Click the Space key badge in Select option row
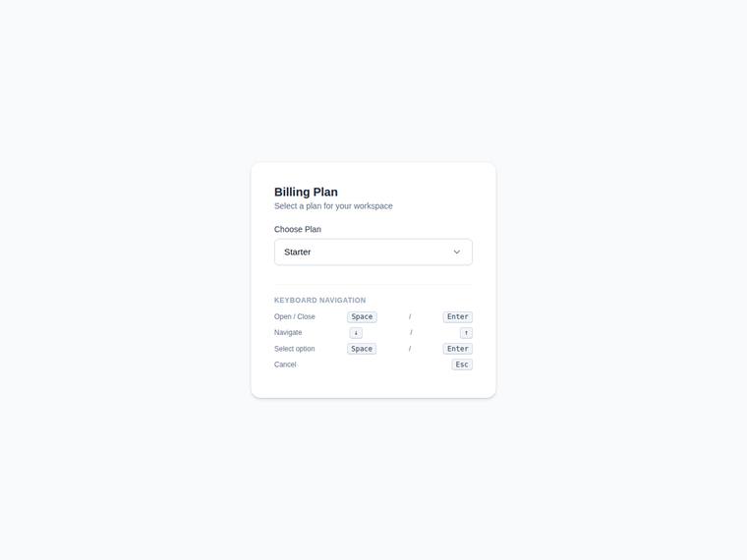Viewport: 747px width, 560px height. pyautogui.click(x=362, y=349)
